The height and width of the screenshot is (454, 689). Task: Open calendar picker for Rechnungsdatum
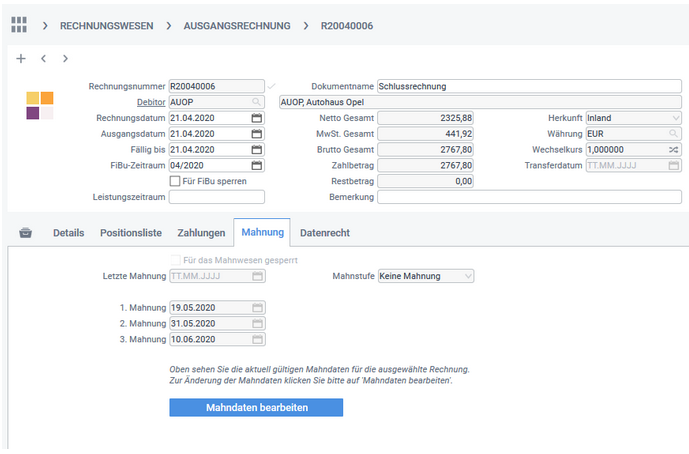[256, 118]
